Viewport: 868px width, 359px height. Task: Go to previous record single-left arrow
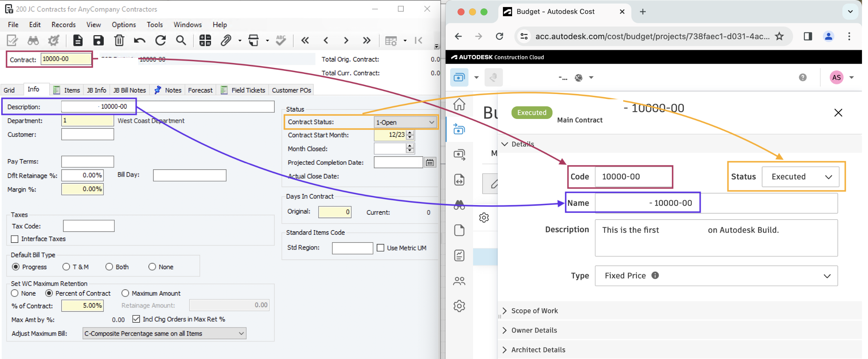click(326, 40)
